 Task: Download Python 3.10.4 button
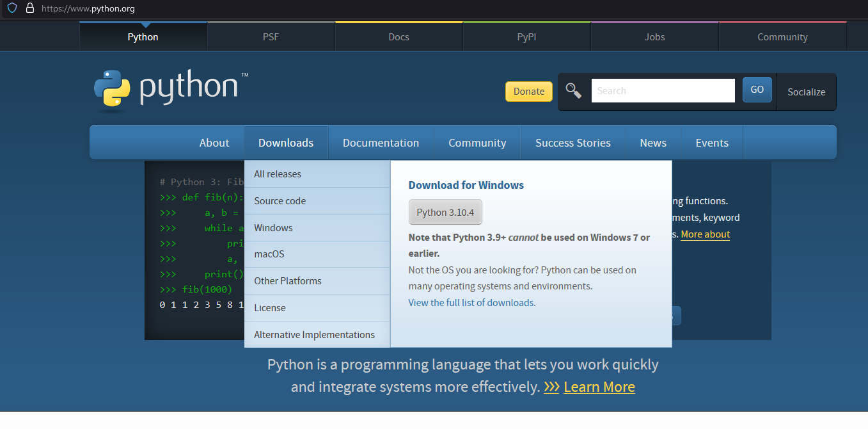445,213
